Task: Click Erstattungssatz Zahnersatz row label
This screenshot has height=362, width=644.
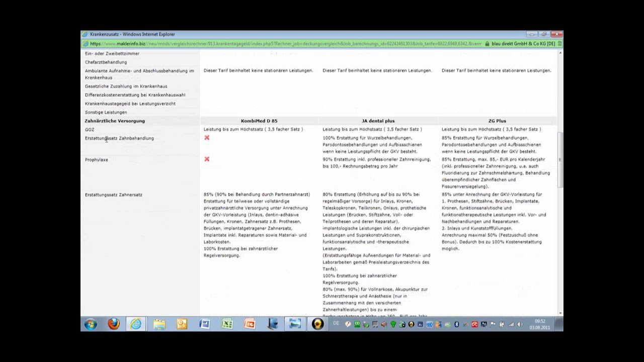Action: (x=114, y=195)
